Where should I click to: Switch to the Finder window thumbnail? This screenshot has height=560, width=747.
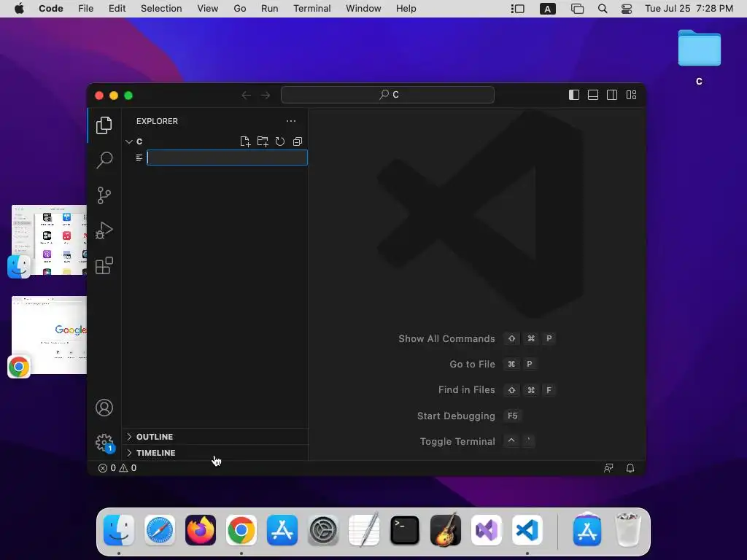(49, 240)
